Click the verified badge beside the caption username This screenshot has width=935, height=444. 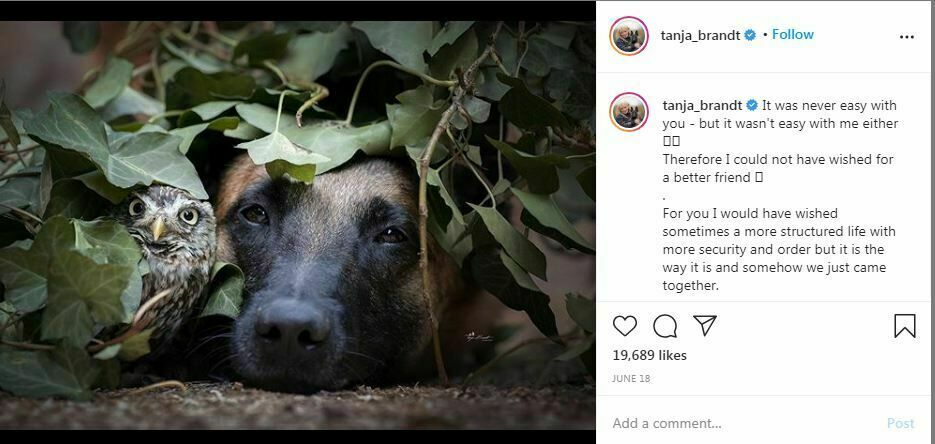752,105
